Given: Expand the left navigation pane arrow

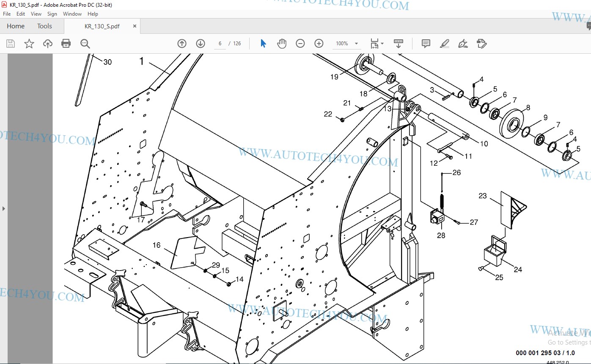Looking at the screenshot, I should point(4,208).
